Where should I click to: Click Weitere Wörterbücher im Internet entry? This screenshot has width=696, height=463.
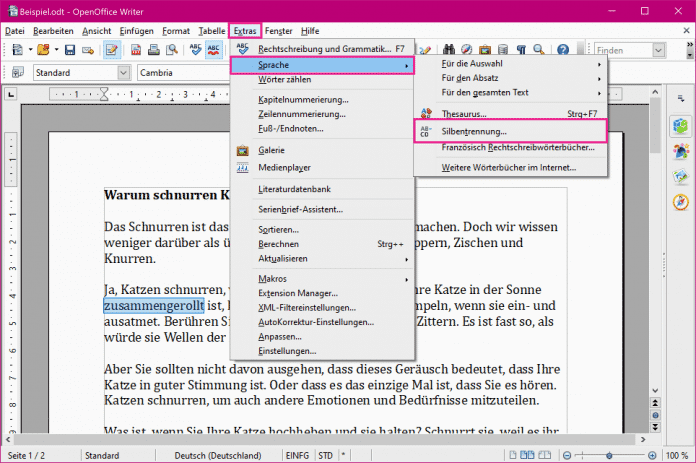509,167
